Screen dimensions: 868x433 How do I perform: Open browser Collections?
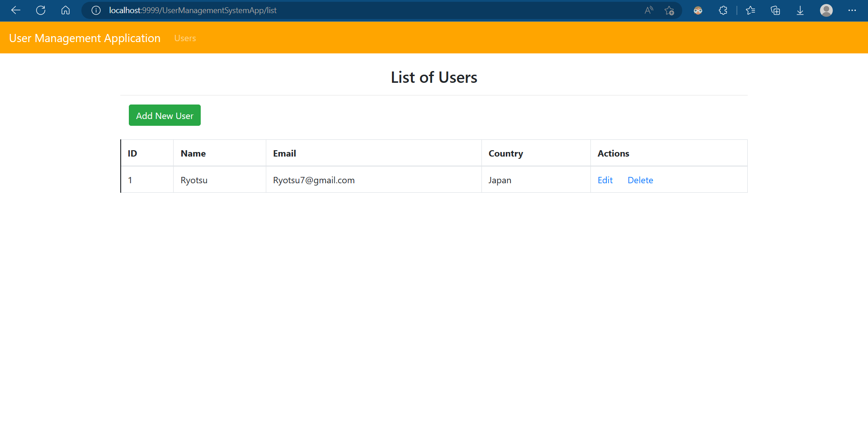775,10
